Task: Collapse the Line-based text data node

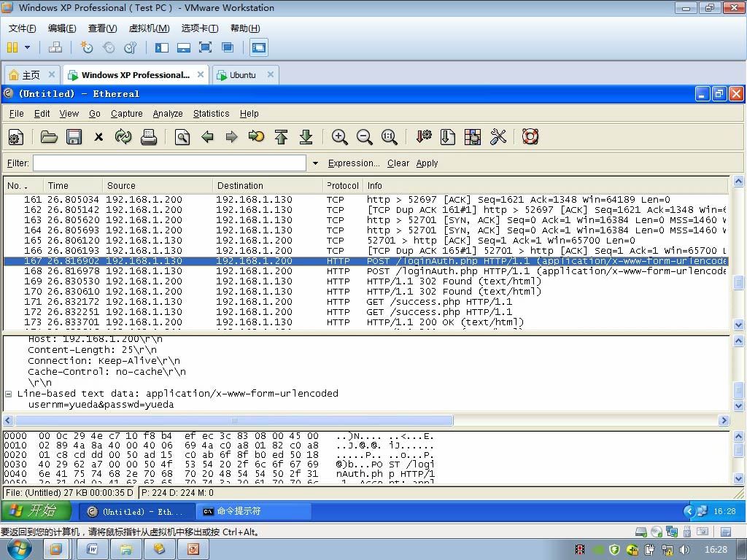Action: 9,394
